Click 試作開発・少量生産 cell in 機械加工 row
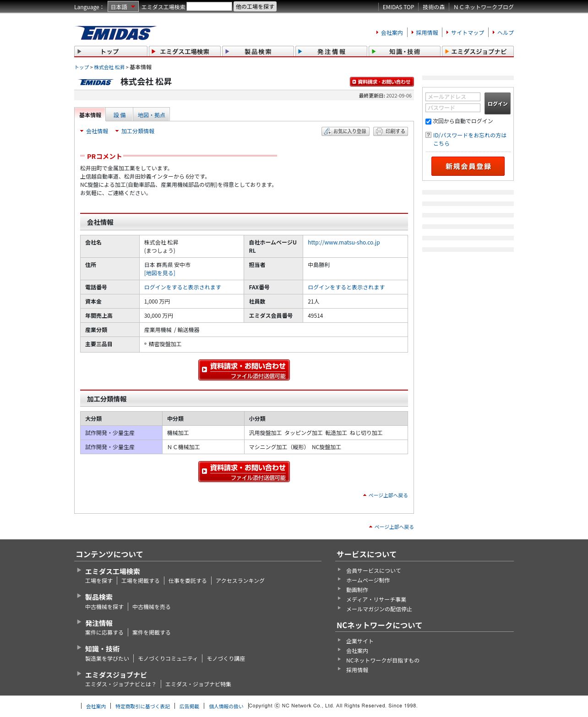Screen dimensions: 588x717 (121, 433)
